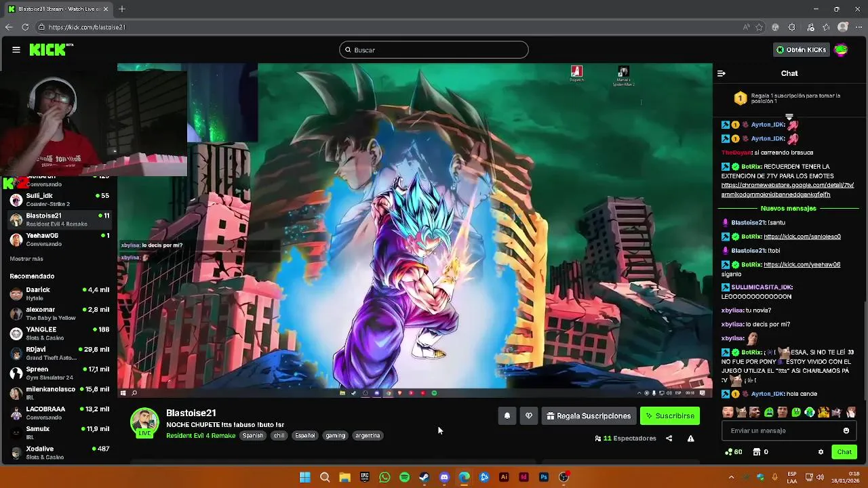This screenshot has height=488, width=868.
Task: Add page to favorites with star icon
Action: [x=759, y=27]
